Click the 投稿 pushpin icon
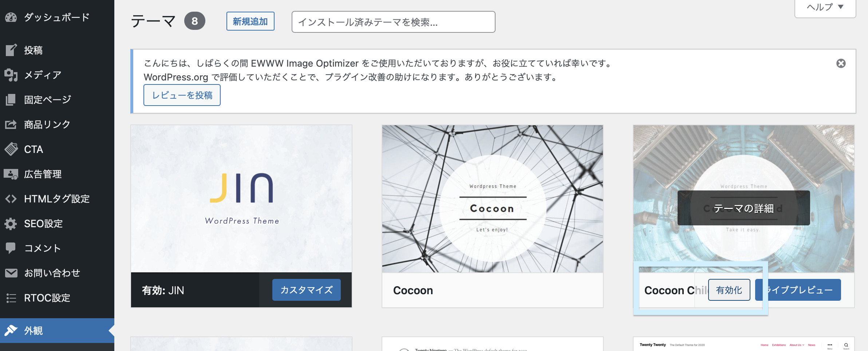This screenshot has width=868, height=351. [x=11, y=50]
